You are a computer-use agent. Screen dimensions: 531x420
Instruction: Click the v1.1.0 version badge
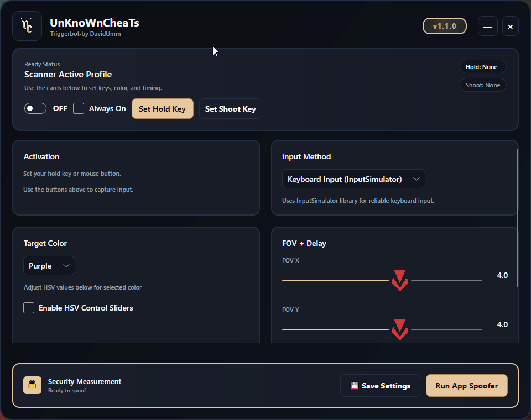point(444,26)
